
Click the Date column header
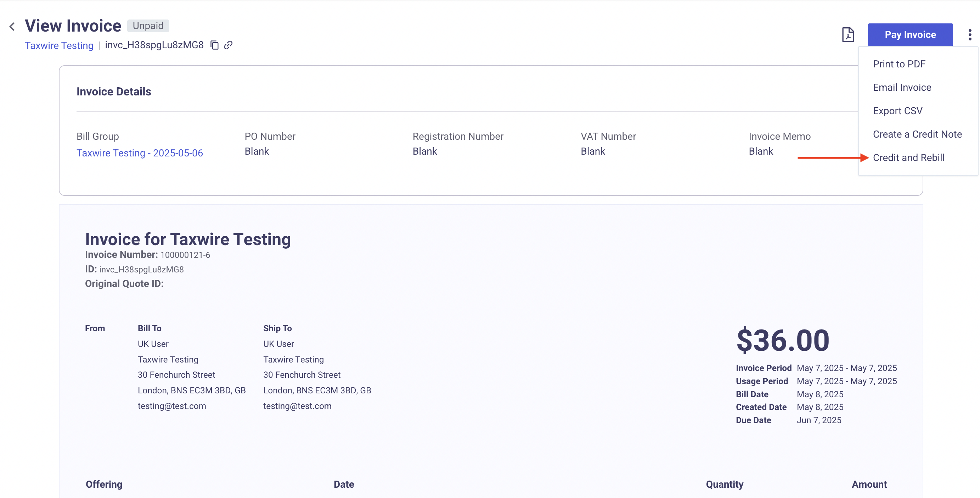[x=344, y=484]
